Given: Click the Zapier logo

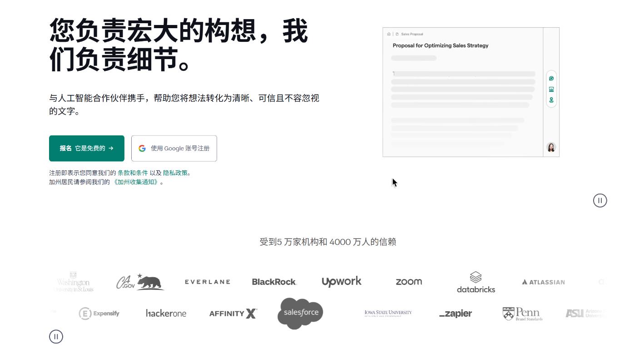Looking at the screenshot, I should (x=456, y=314).
